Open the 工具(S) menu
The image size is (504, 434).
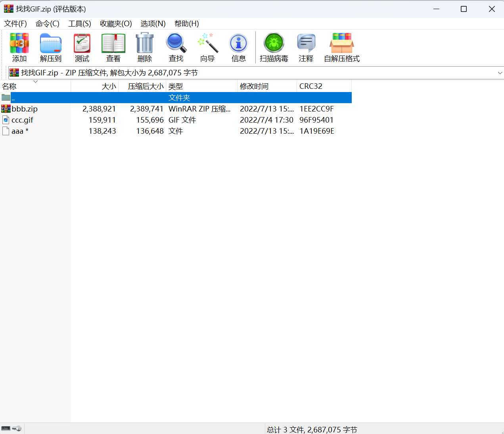[x=80, y=23]
